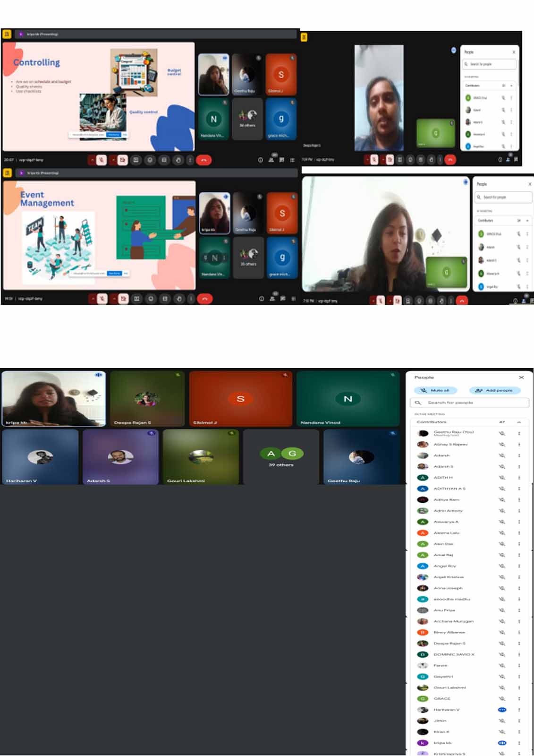
Task: Close the large People panel
Action: [x=521, y=378]
